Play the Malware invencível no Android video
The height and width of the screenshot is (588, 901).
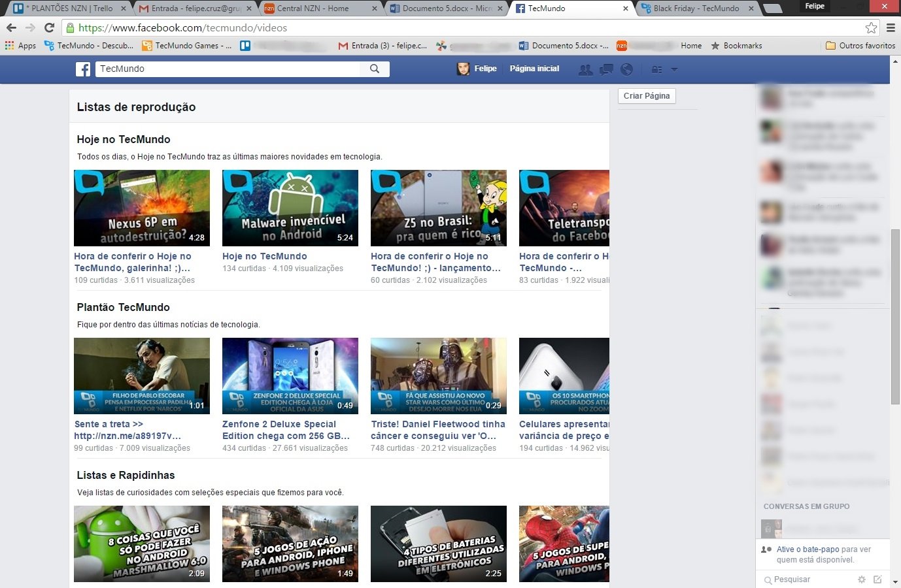pos(290,208)
